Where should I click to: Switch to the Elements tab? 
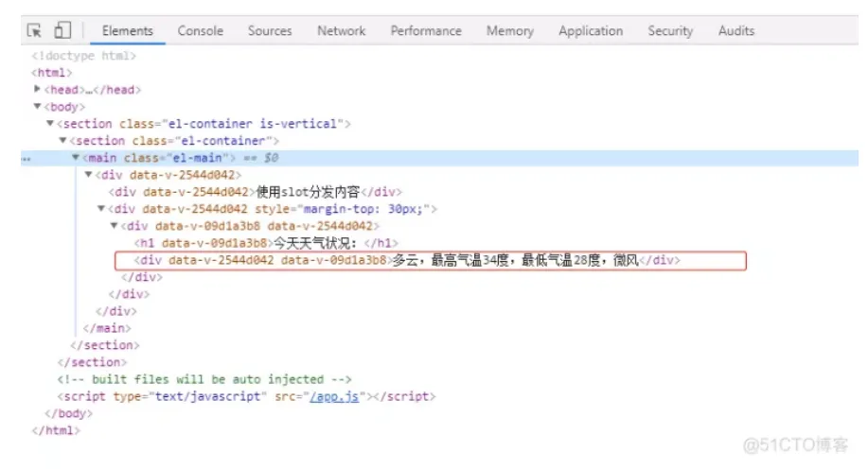128,31
